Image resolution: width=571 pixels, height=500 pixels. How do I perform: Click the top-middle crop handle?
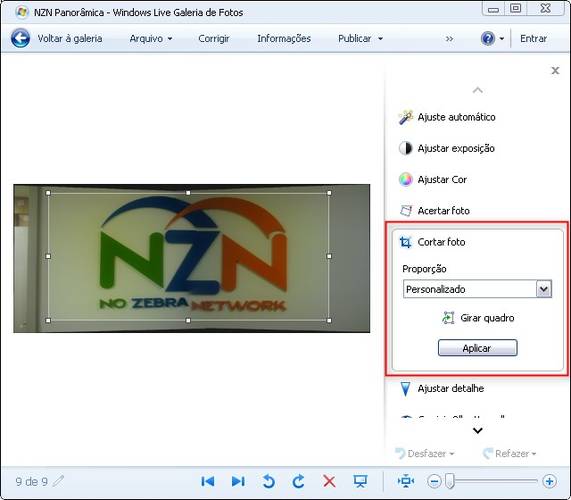[188, 193]
